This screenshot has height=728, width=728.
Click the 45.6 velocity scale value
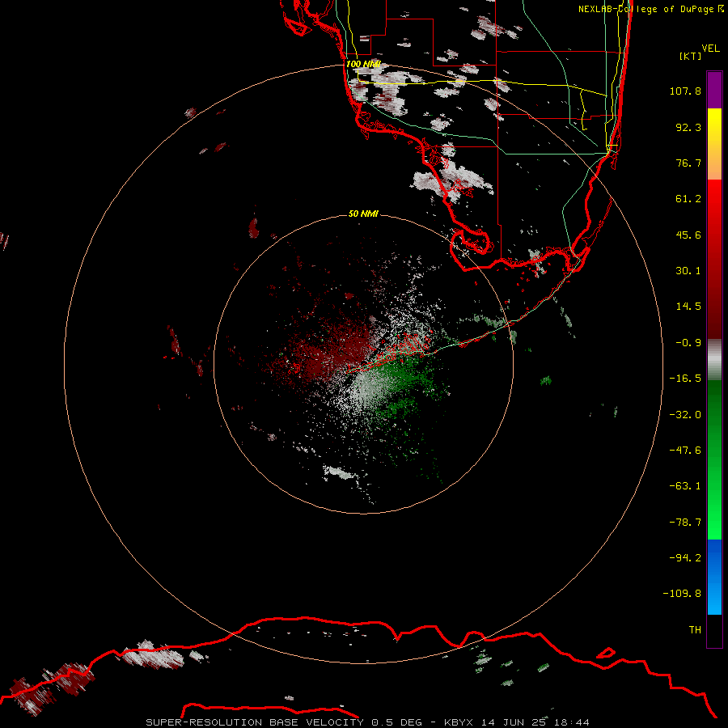coord(688,235)
